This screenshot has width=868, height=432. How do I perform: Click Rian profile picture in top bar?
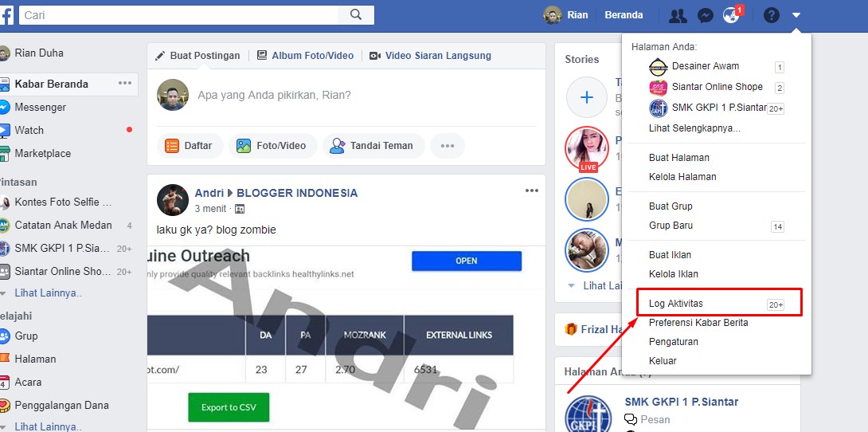tap(553, 15)
